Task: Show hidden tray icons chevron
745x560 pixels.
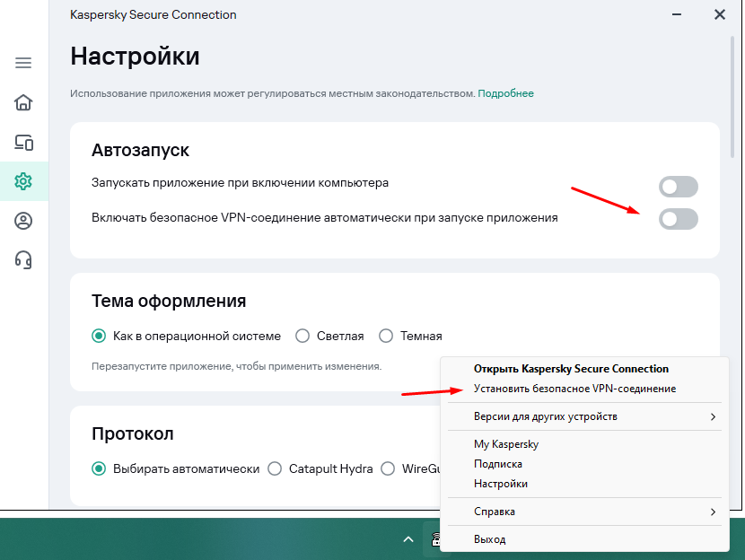Action: coord(408,539)
